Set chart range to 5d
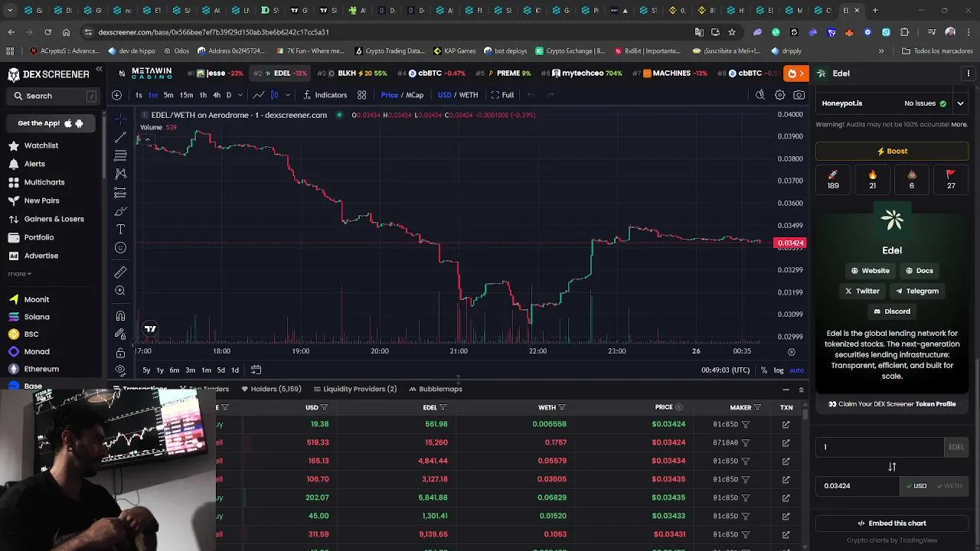The width and height of the screenshot is (980, 551). coord(220,370)
